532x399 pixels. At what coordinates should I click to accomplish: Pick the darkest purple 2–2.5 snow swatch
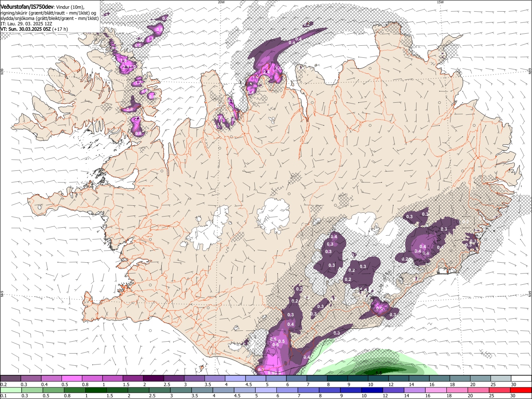coord(153,378)
